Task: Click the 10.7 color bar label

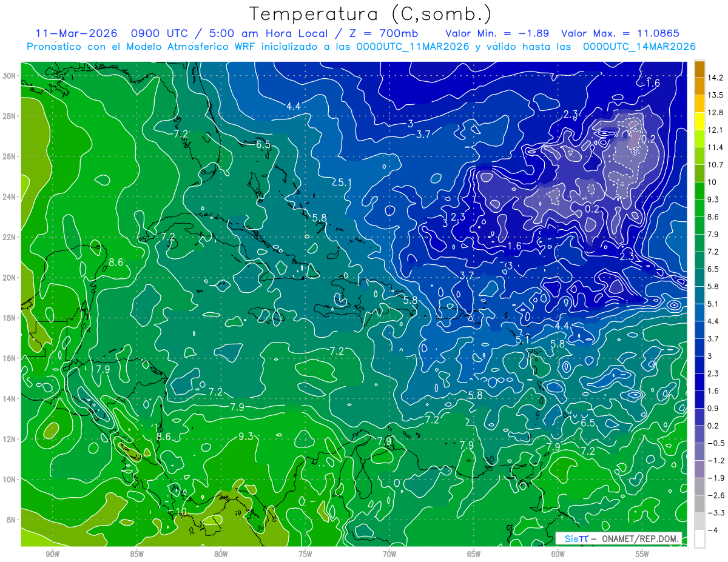Action: pos(715,165)
